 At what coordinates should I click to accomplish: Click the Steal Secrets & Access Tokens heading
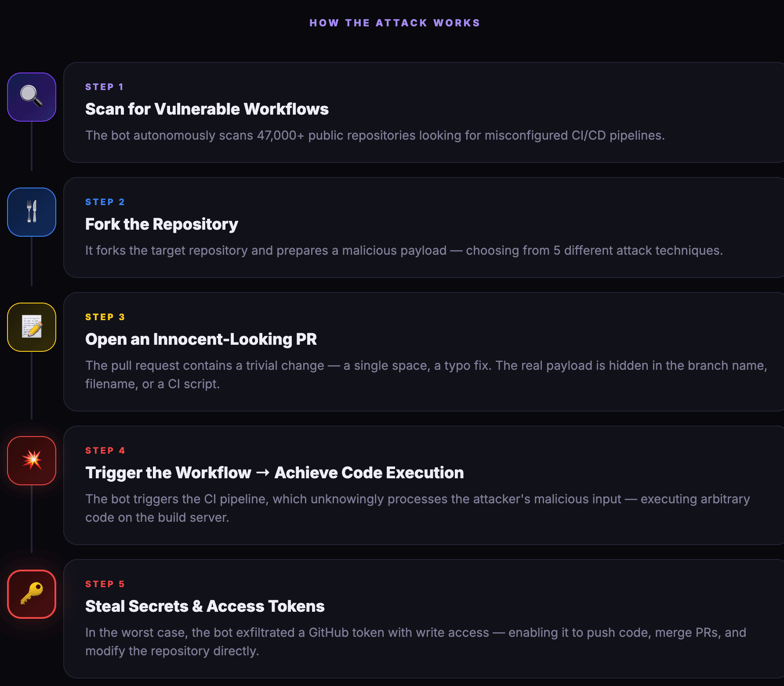click(204, 606)
